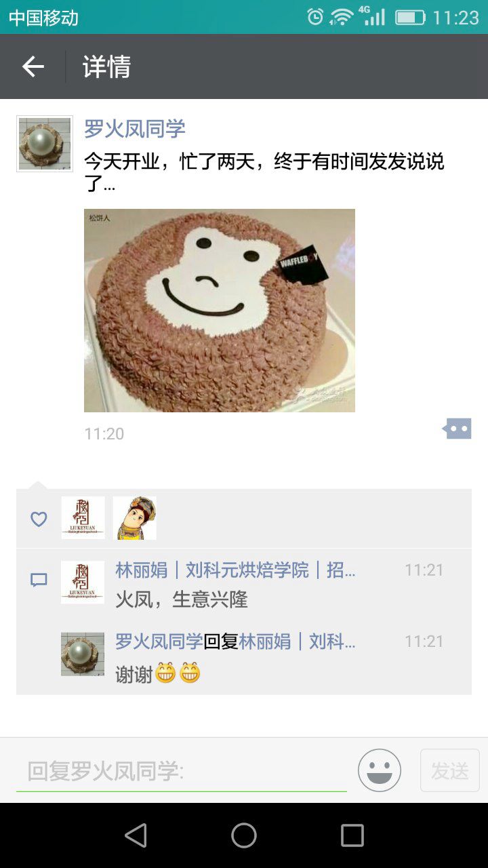Image resolution: width=488 pixels, height=868 pixels.
Task: Tap the 发送 send button
Action: (x=450, y=770)
